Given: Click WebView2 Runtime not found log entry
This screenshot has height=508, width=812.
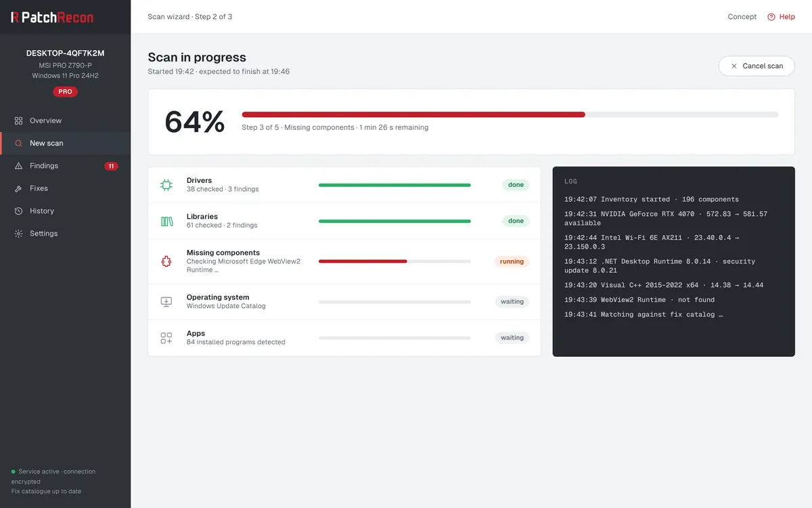Looking at the screenshot, I should click(x=639, y=299).
